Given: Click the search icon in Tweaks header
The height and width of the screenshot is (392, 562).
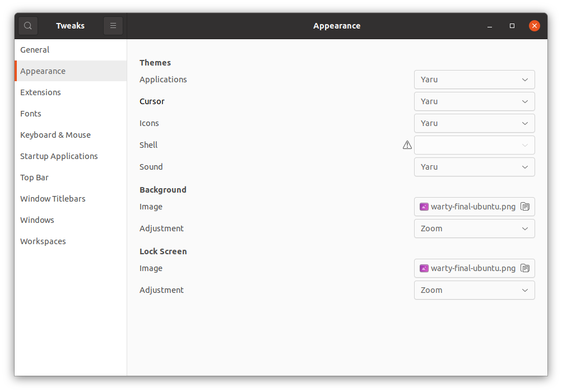Looking at the screenshot, I should click(x=28, y=26).
